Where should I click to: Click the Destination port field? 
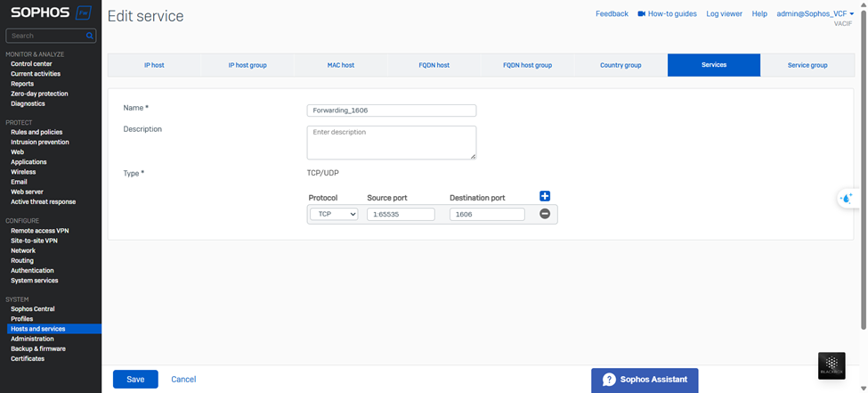pos(487,215)
